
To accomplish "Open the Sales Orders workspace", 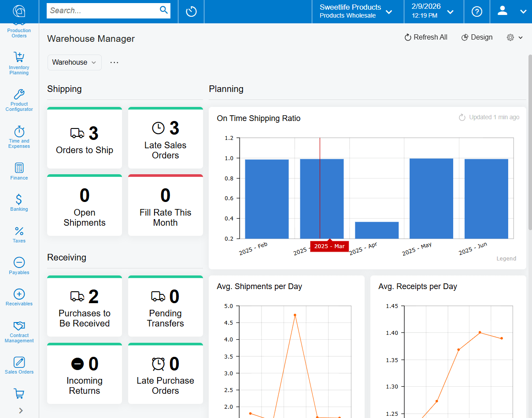I will (19, 364).
